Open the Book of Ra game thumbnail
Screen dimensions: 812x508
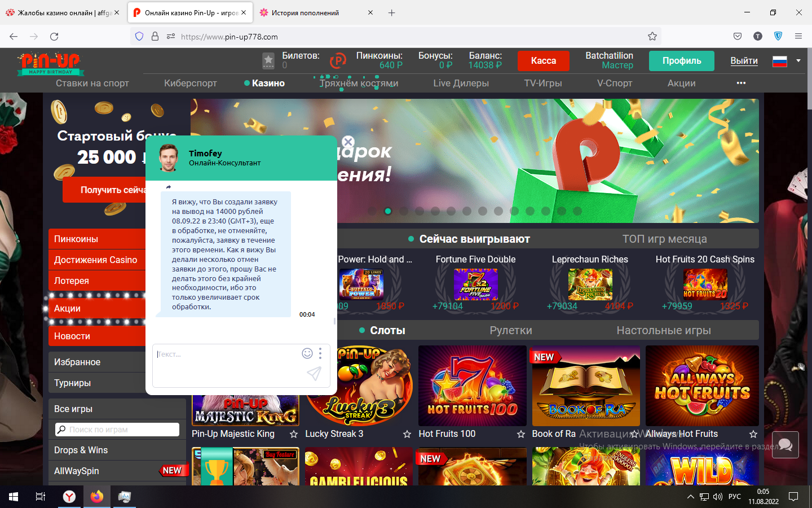[586, 386]
